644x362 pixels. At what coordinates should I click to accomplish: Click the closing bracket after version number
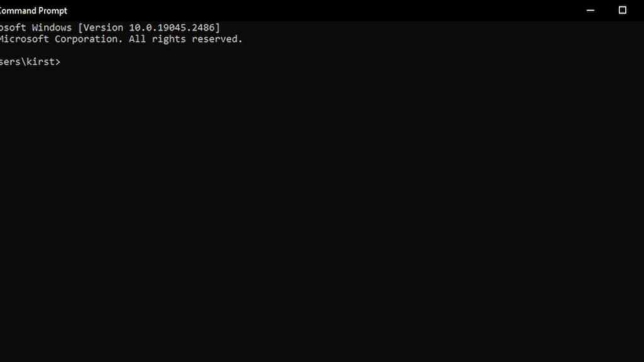click(x=218, y=28)
